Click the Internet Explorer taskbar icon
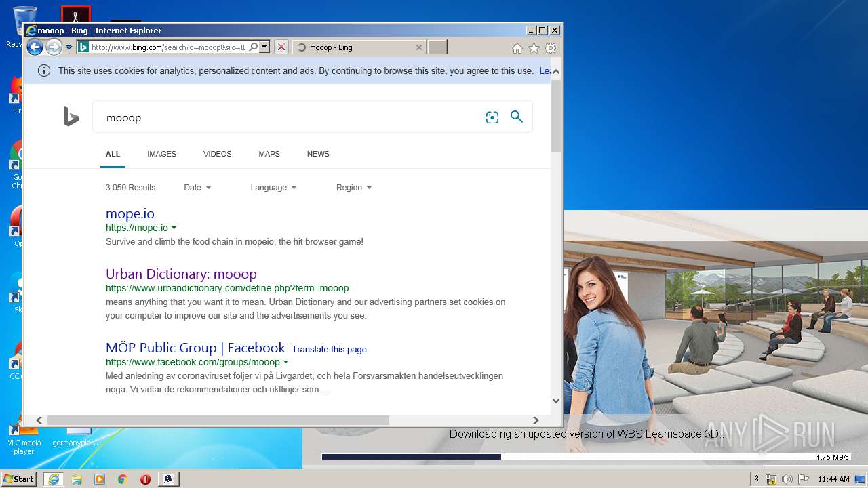This screenshot has width=868, height=488. [x=54, y=479]
